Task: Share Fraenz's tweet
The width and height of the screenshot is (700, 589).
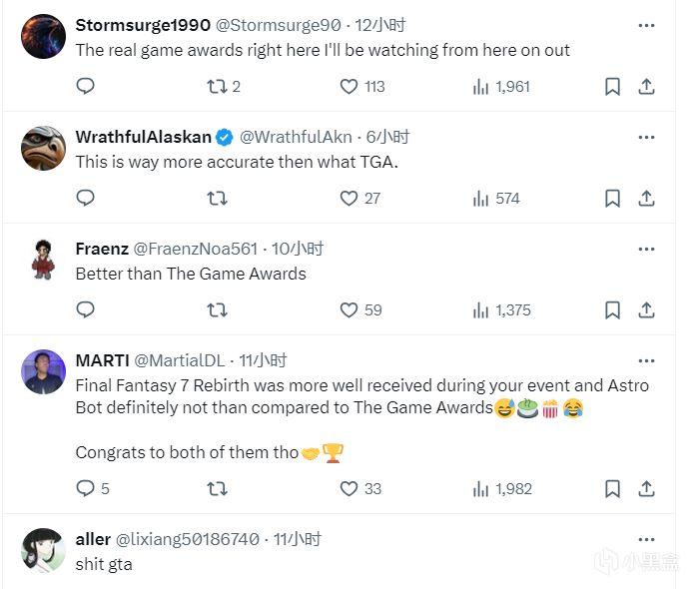Action: pos(646,310)
